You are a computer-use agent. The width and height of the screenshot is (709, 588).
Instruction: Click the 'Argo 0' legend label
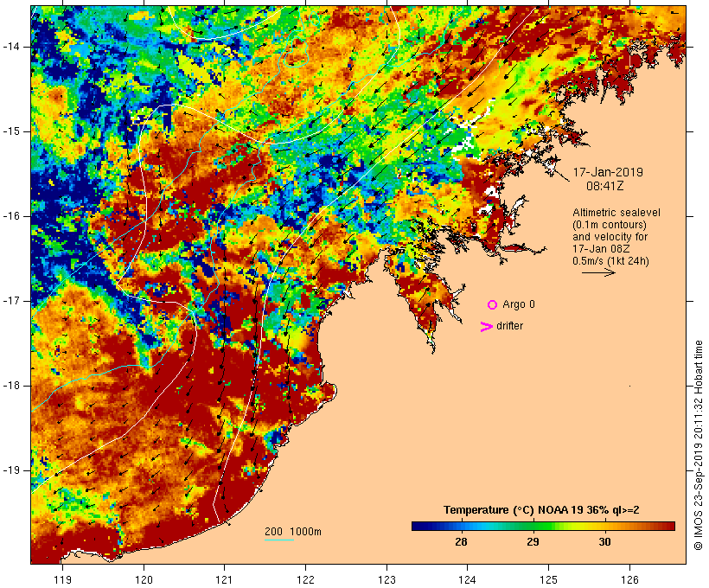click(x=519, y=304)
